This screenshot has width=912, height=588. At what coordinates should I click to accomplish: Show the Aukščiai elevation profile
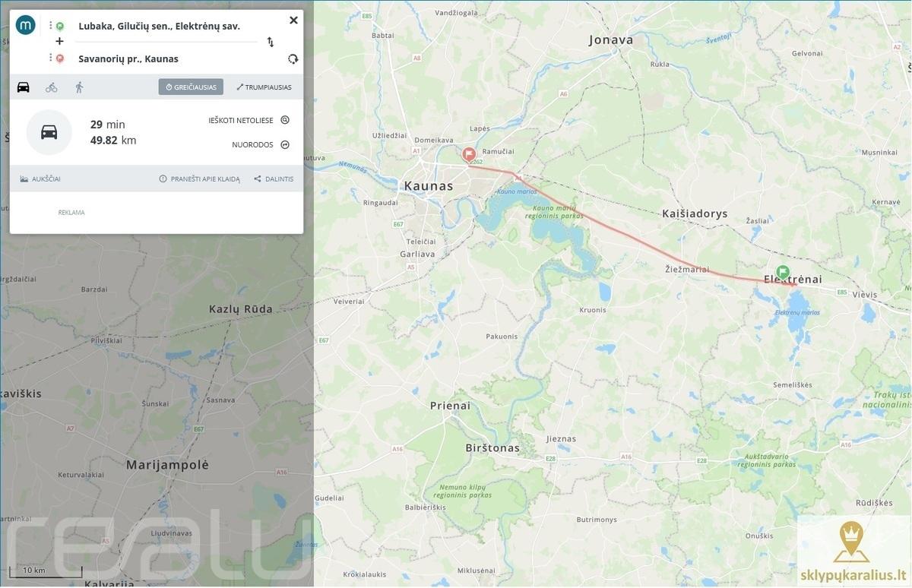click(40, 179)
